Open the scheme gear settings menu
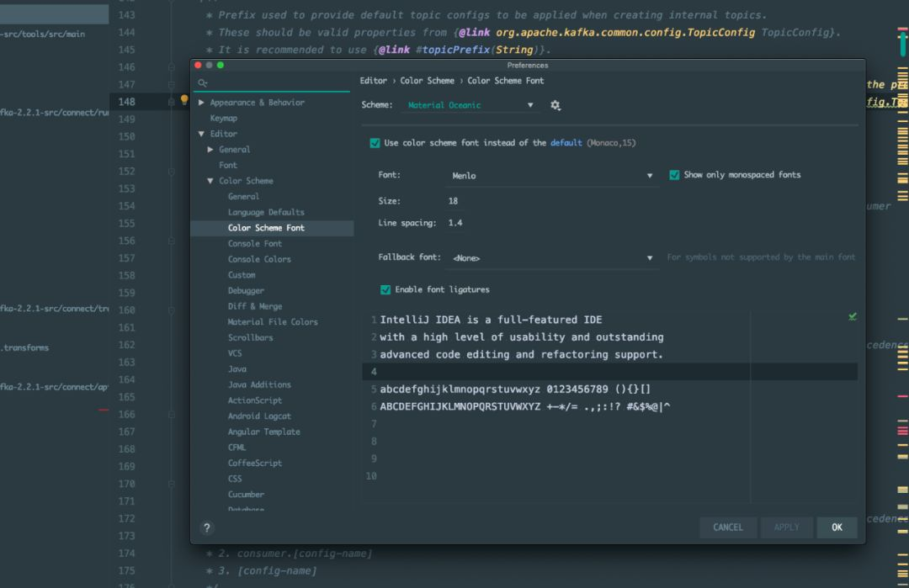Screen dimensions: 909x588 click(555, 105)
